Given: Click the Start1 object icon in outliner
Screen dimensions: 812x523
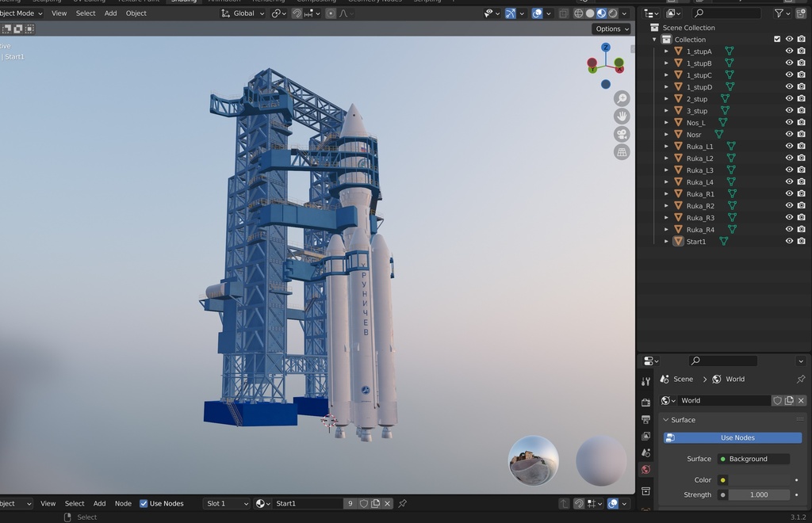Looking at the screenshot, I should click(x=678, y=241).
